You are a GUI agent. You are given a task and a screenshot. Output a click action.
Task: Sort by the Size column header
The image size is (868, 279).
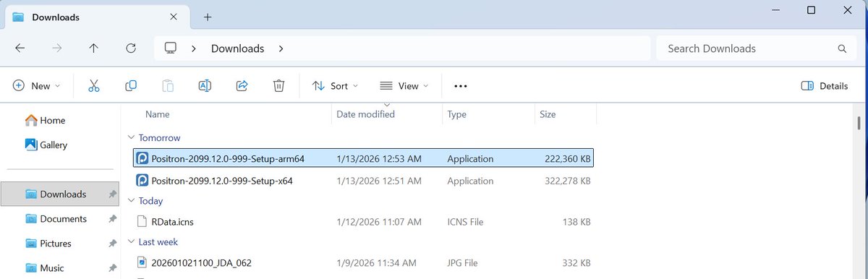[548, 114]
